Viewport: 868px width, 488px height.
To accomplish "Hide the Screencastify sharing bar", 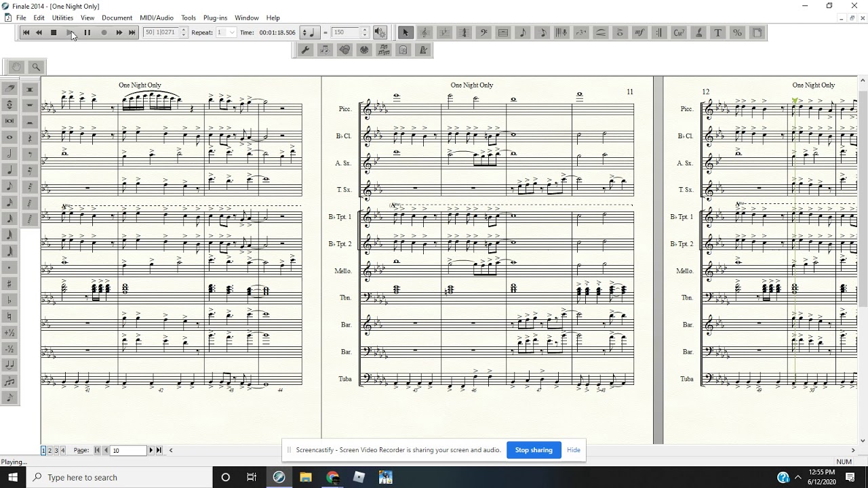I will 574,450.
